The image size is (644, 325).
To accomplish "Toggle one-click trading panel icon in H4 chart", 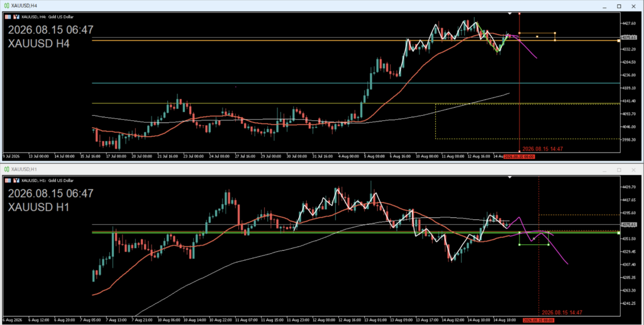I will 16,17.
